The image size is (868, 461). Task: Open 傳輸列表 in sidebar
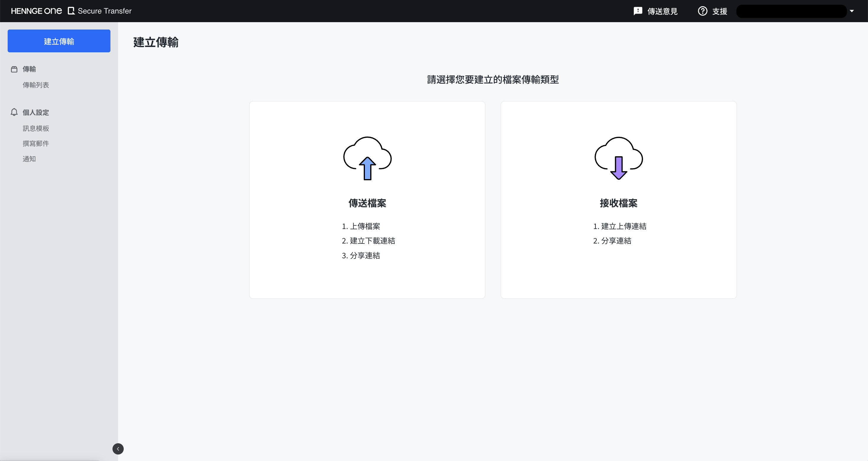pyautogui.click(x=36, y=85)
